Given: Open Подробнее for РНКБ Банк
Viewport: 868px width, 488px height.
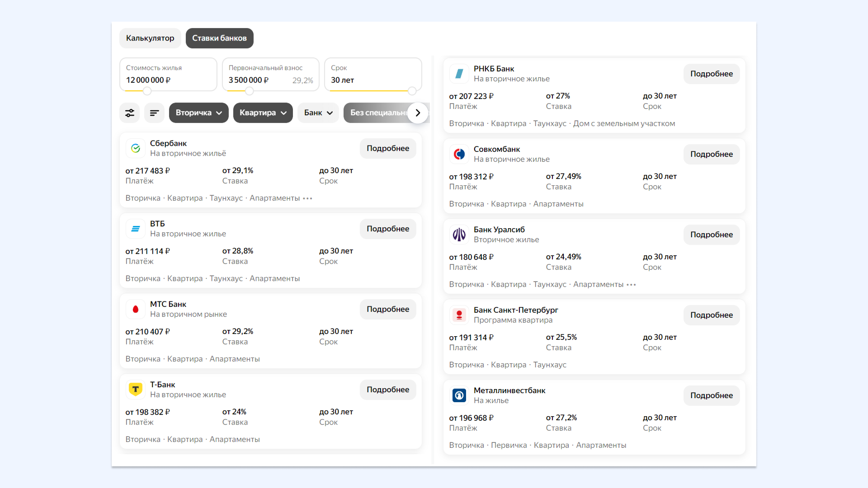Looking at the screenshot, I should pos(712,74).
